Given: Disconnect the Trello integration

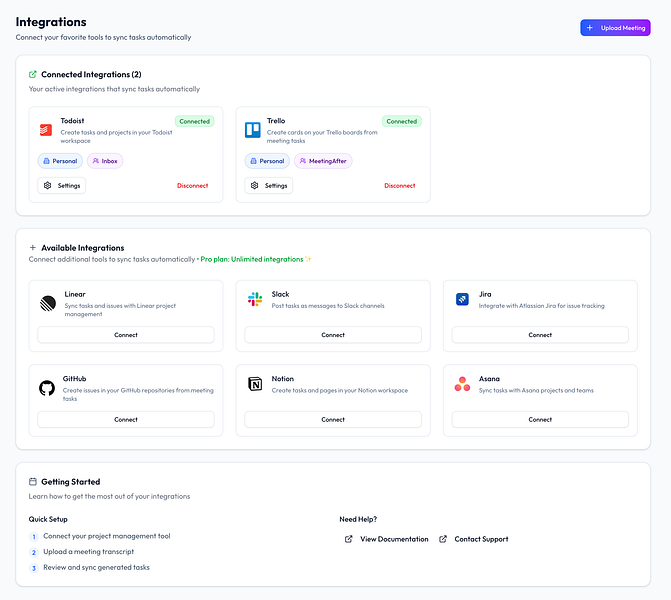Looking at the screenshot, I should point(400,185).
